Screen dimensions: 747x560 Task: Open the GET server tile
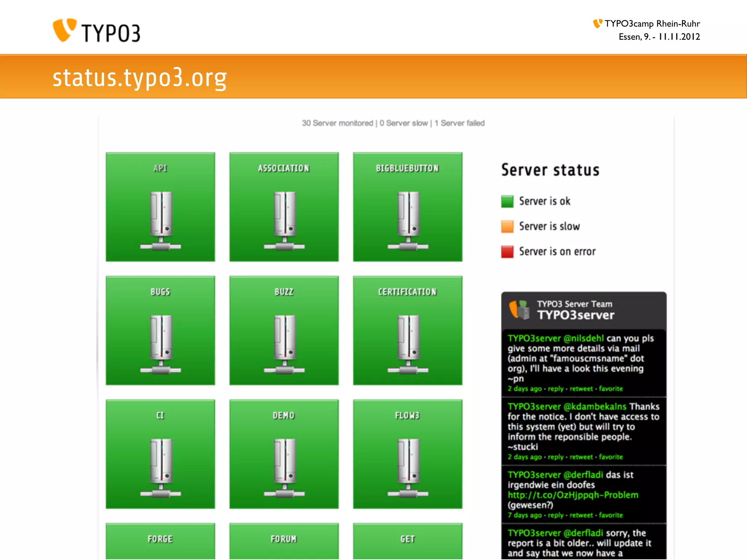click(x=408, y=541)
